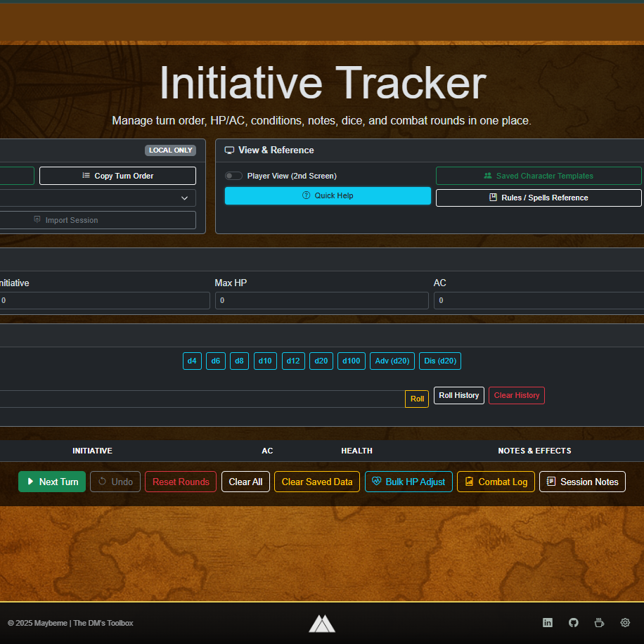Open Saved Character Templates
Image resolution: width=644 pixels, height=644 pixels.
click(539, 176)
